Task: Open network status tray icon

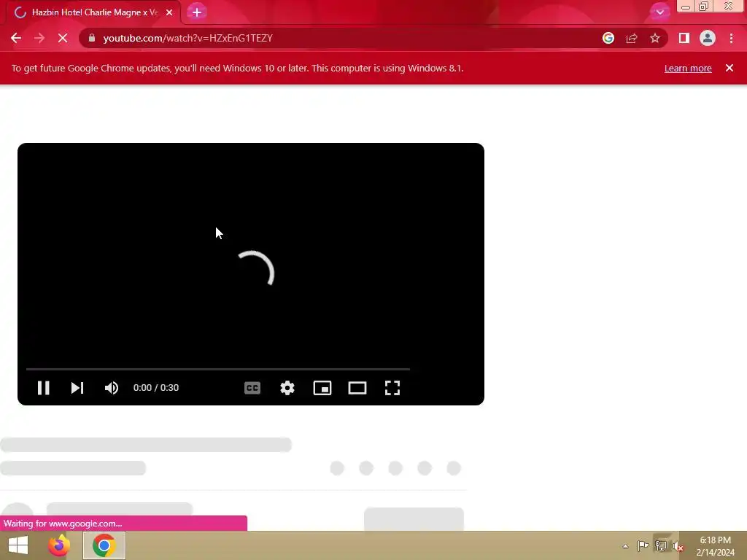Action: (661, 546)
